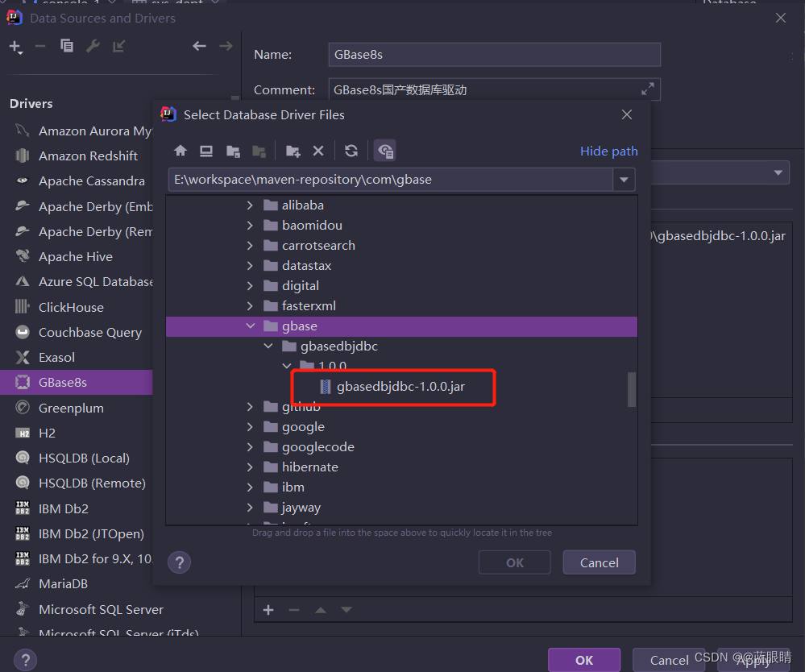Expand the baomidou folder

pos(250,226)
